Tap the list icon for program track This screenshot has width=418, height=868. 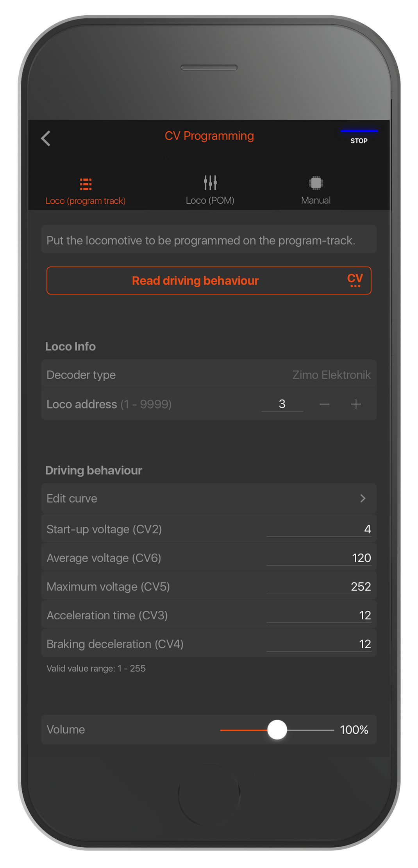tap(86, 184)
